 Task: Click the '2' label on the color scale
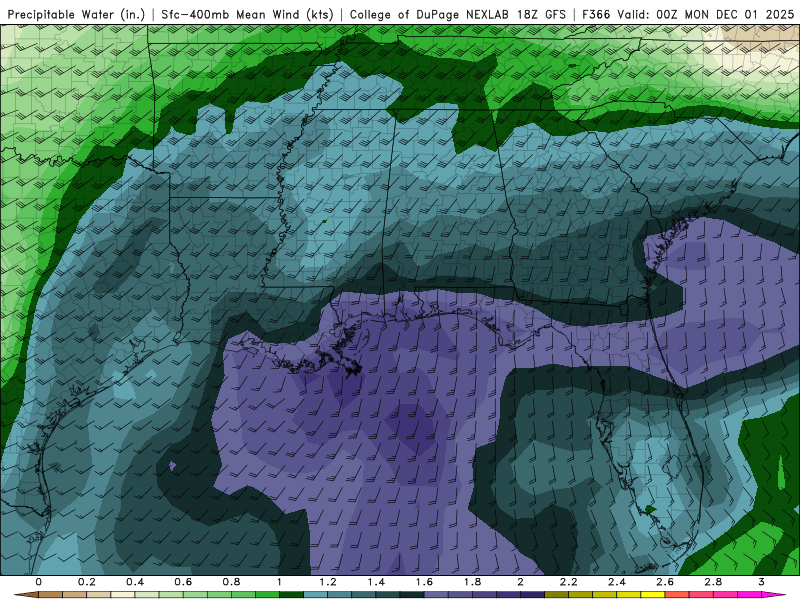pos(520,582)
